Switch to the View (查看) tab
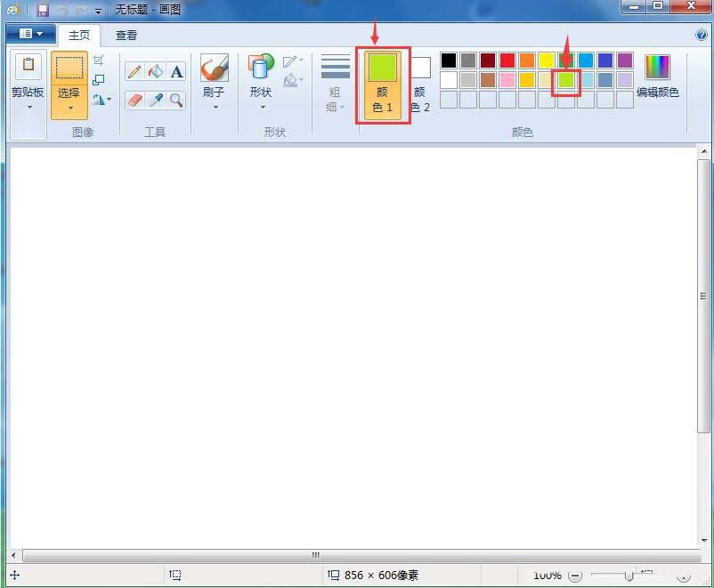Screen dimensions: 714x588 tap(126, 35)
